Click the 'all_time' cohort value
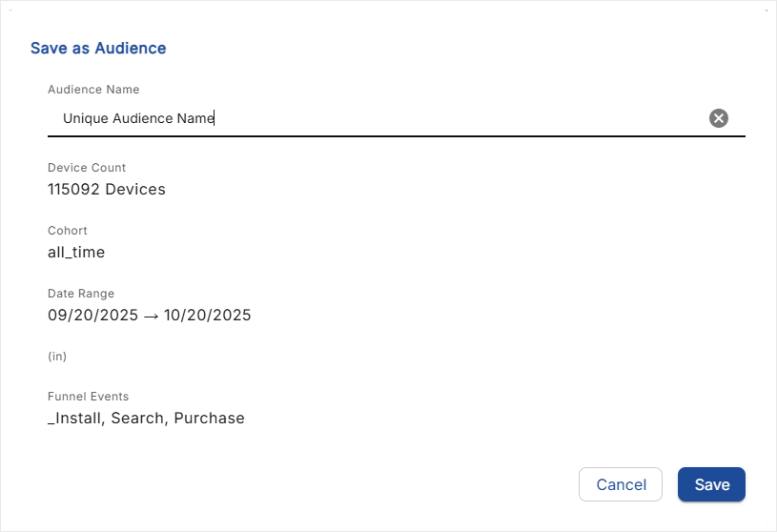 [x=76, y=253]
